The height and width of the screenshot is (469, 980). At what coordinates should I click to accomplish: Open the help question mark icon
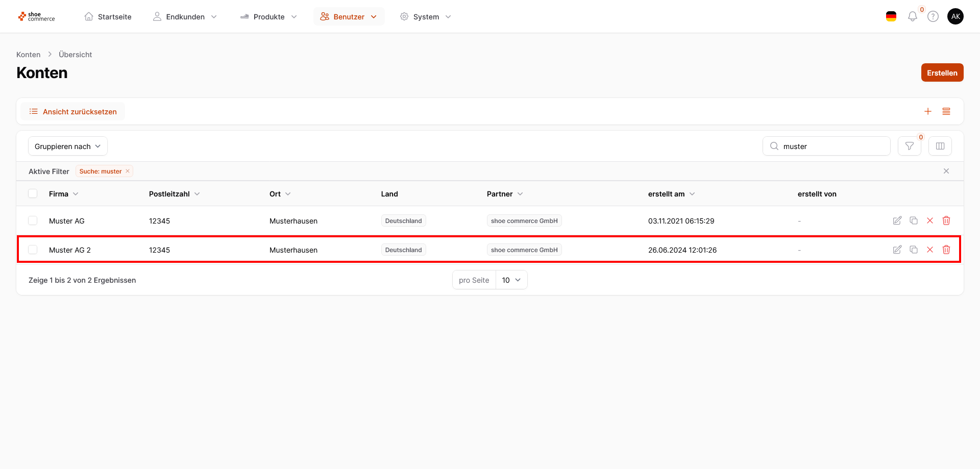click(933, 16)
